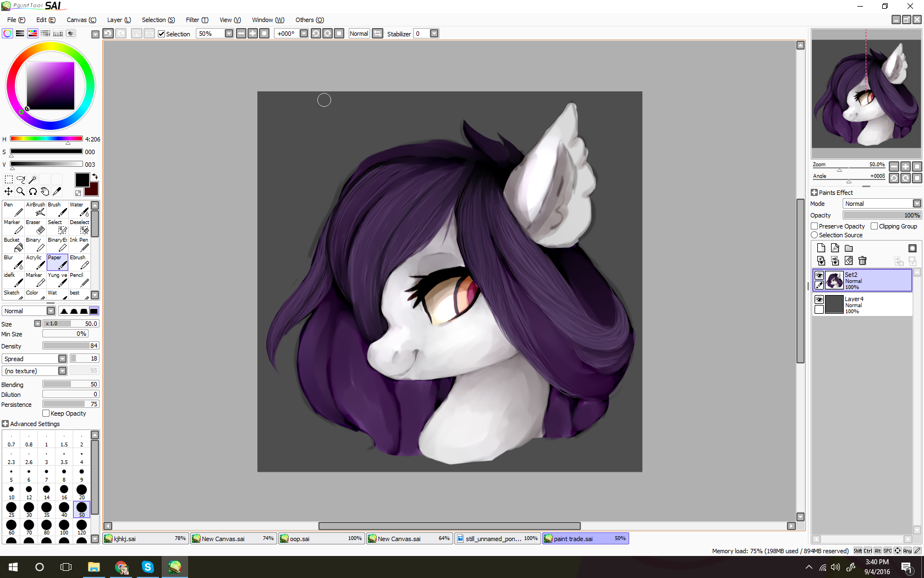Select the Bucket fill tool
The image size is (924, 578).
tap(14, 244)
